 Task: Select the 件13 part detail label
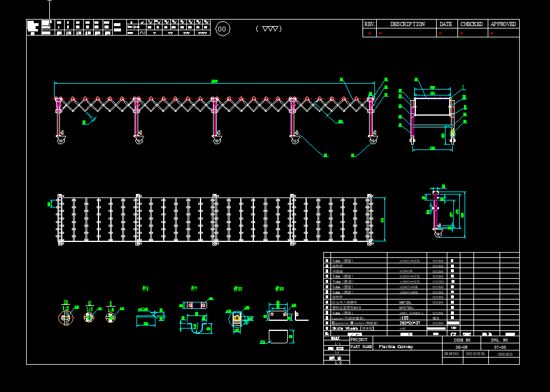coord(279,289)
